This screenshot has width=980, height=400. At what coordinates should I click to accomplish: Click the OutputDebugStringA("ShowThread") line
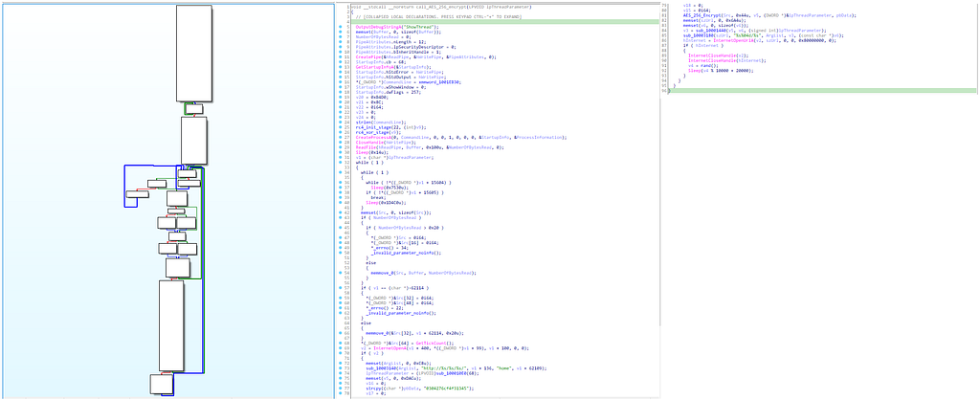pos(397,27)
